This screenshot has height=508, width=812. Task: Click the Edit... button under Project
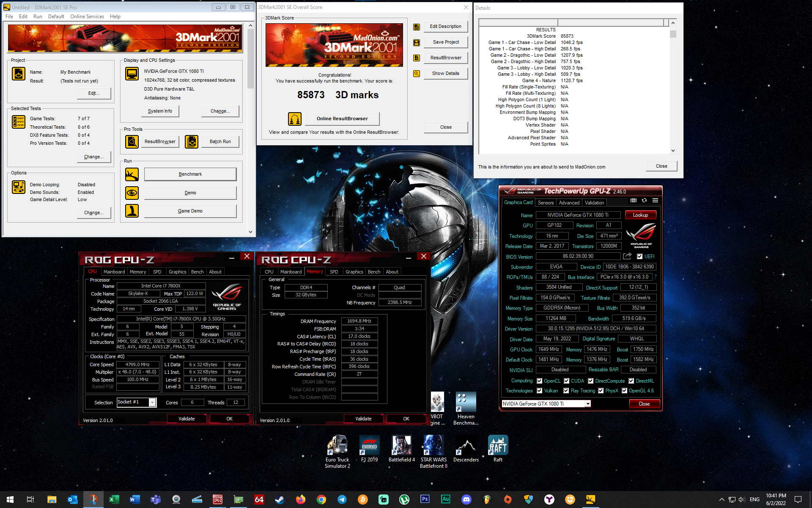(94, 93)
